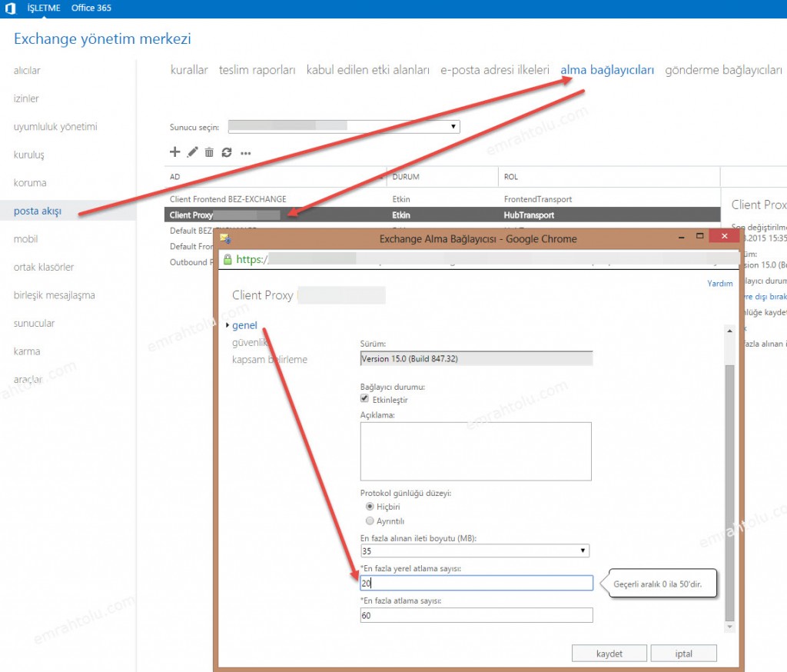Switch to the gönderme bağlayıcıları tab
The height and width of the screenshot is (672, 787).
[x=722, y=70]
